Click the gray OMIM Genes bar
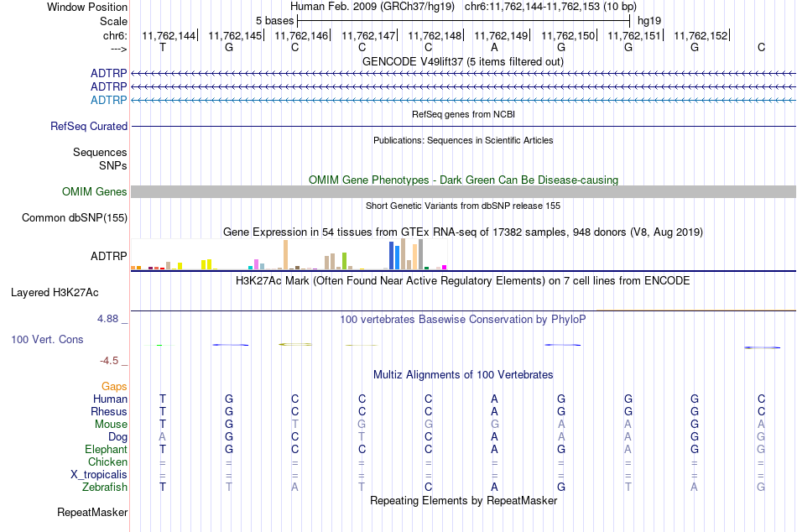This screenshot has height=532, width=797. point(463,192)
